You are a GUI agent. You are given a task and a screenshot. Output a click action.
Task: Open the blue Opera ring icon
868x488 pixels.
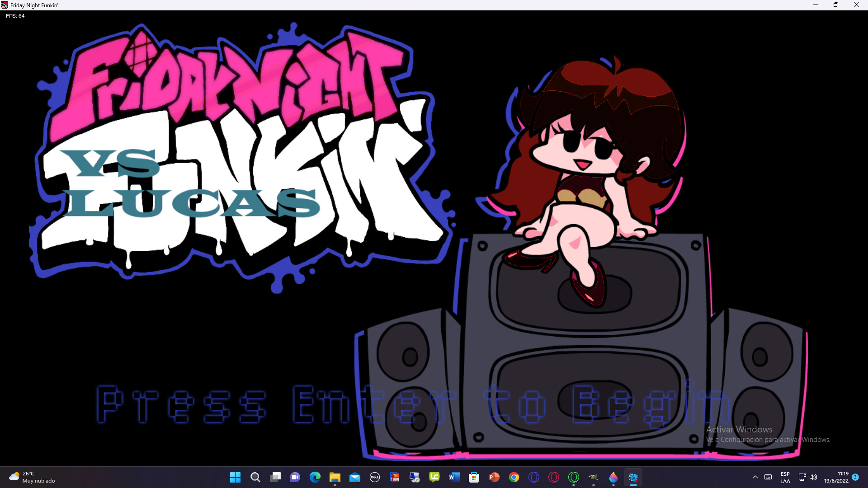click(x=533, y=477)
